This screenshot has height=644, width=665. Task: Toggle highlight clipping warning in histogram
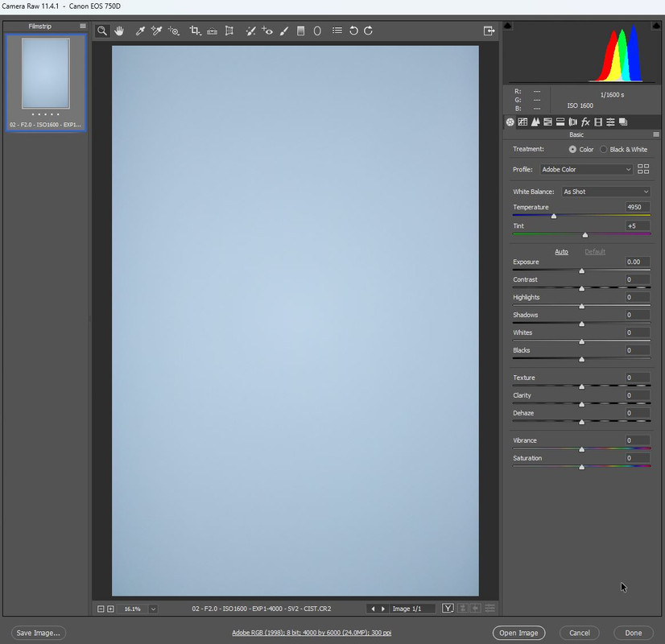656,26
